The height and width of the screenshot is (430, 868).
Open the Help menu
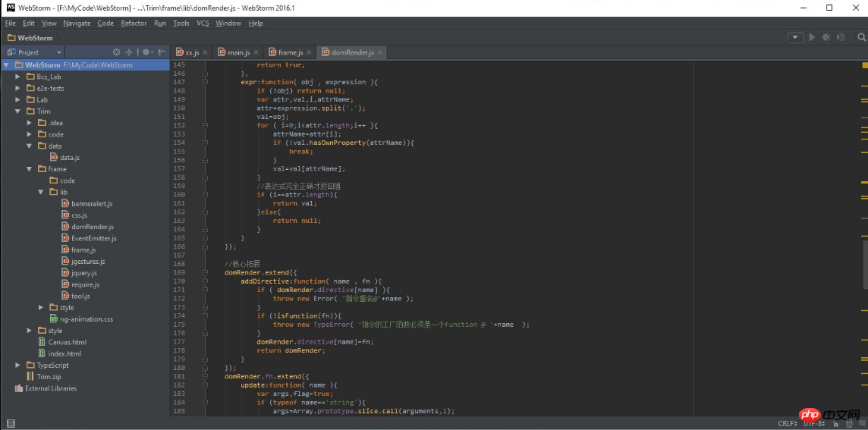[x=256, y=24]
